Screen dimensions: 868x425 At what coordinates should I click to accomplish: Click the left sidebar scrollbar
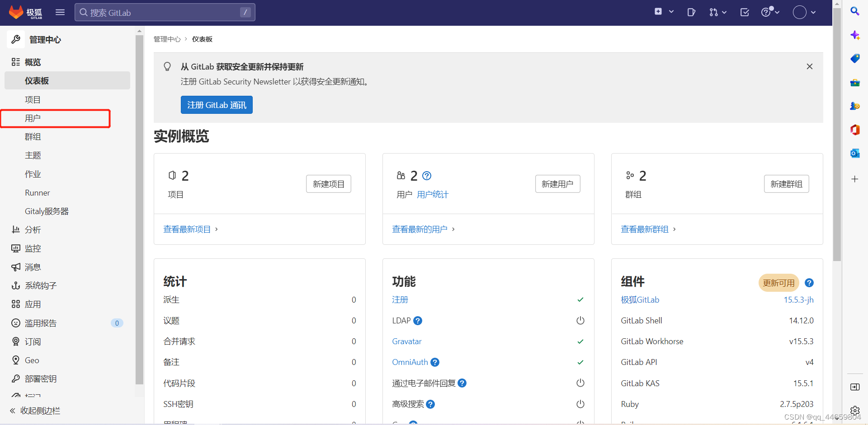tap(139, 210)
